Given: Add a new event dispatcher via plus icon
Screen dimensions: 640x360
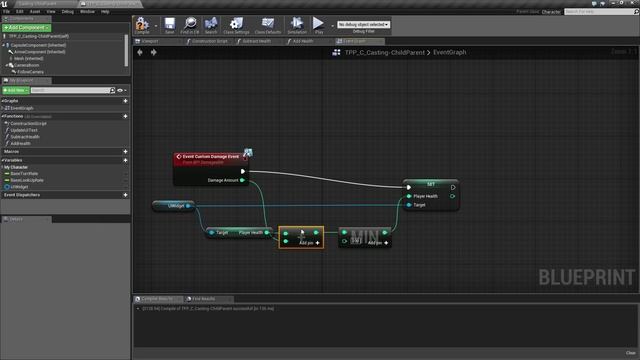Looking at the screenshot, I should point(125,195).
